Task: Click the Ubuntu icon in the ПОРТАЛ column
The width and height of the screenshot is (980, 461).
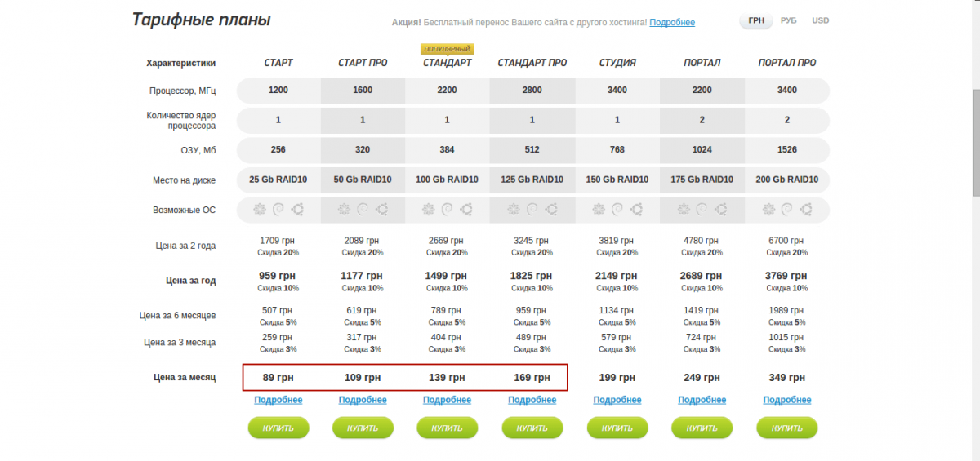Action: point(722,210)
